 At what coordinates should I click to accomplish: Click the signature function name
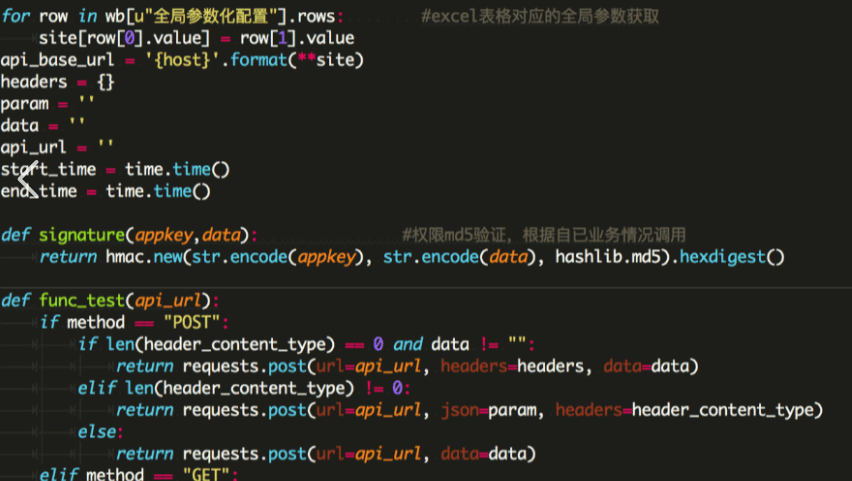(x=82, y=235)
